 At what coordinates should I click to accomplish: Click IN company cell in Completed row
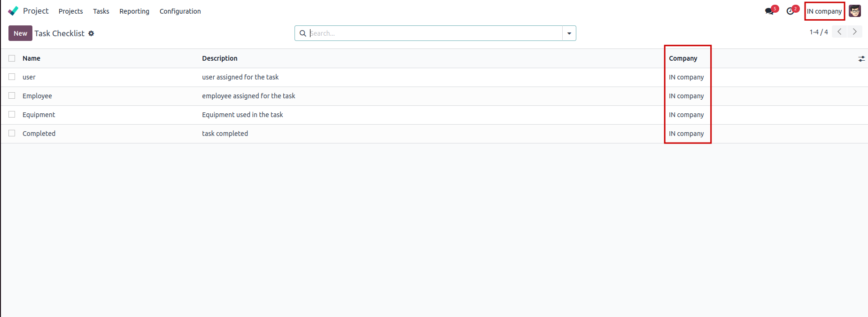pos(686,134)
